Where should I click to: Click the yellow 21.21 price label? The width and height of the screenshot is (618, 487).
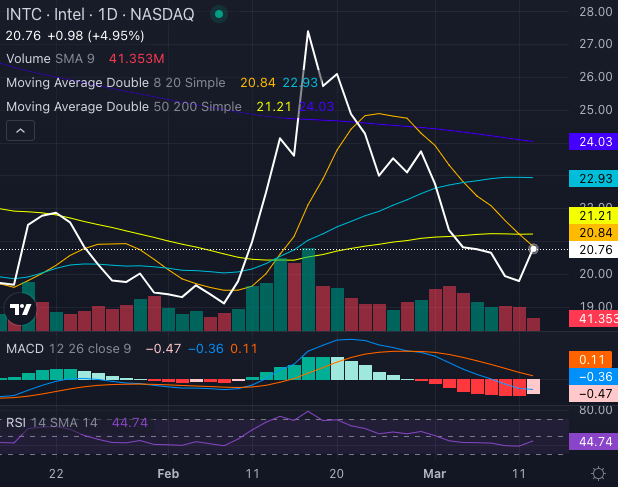(x=592, y=215)
